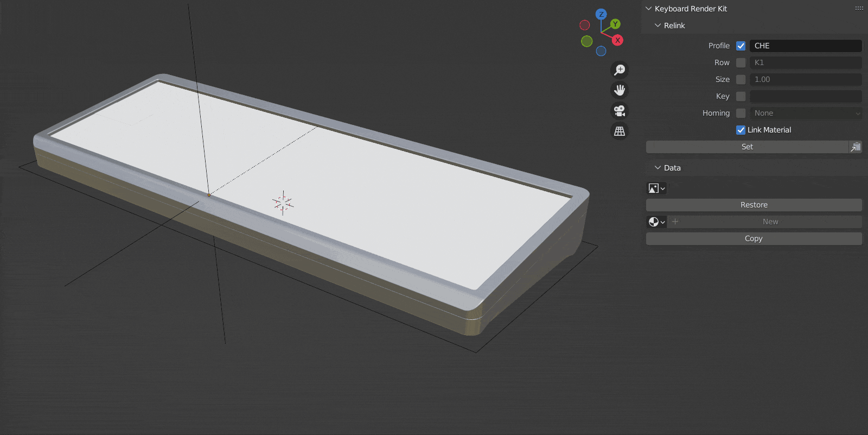The image size is (868, 435).
Task: Click the X axis on the navigation gizmo
Action: click(x=617, y=40)
